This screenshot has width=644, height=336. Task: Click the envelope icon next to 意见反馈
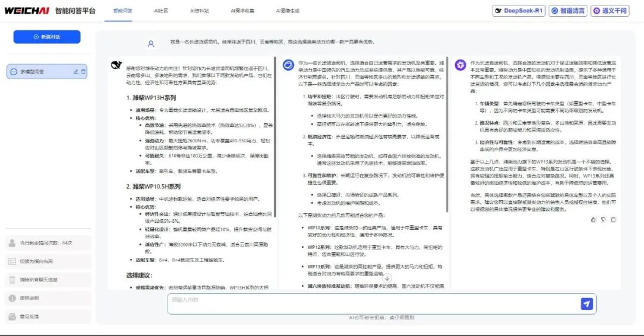[13, 317]
